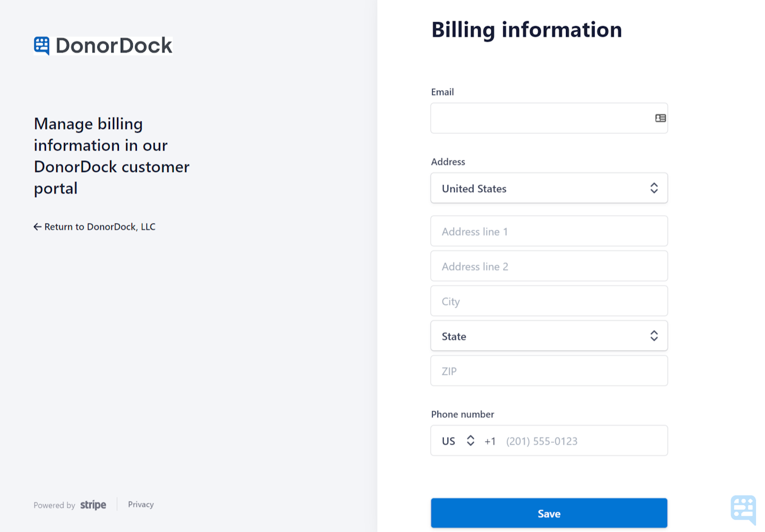Click the card autofill icon in Email field
This screenshot has height=532, width=765.
pos(660,118)
